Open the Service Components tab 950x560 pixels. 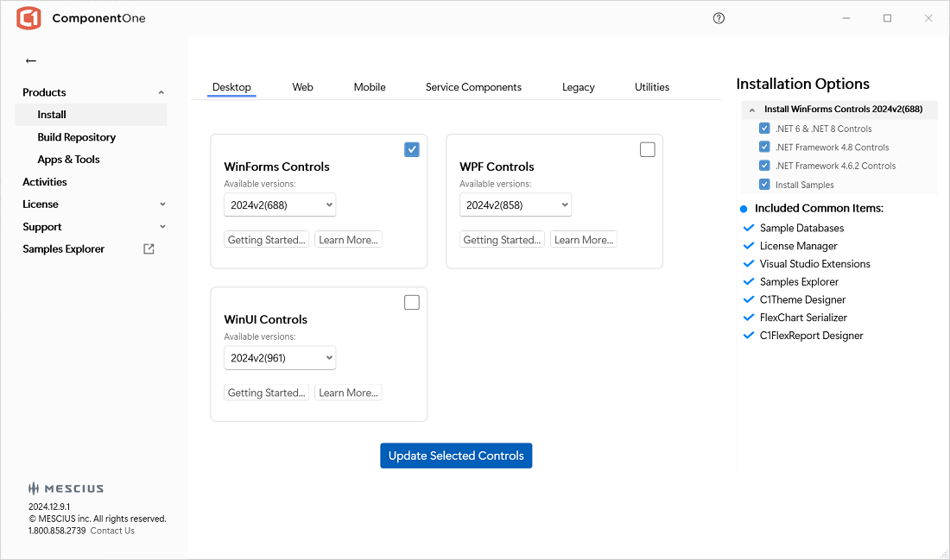(473, 87)
